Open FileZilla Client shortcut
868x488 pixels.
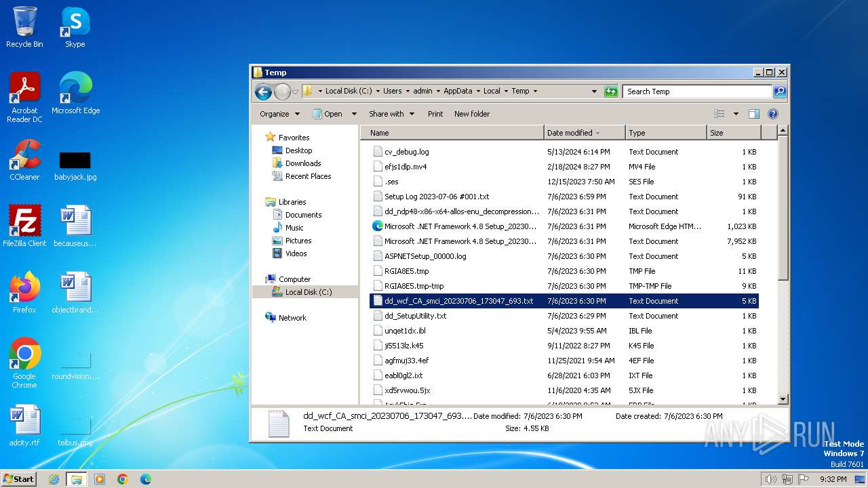(24, 226)
